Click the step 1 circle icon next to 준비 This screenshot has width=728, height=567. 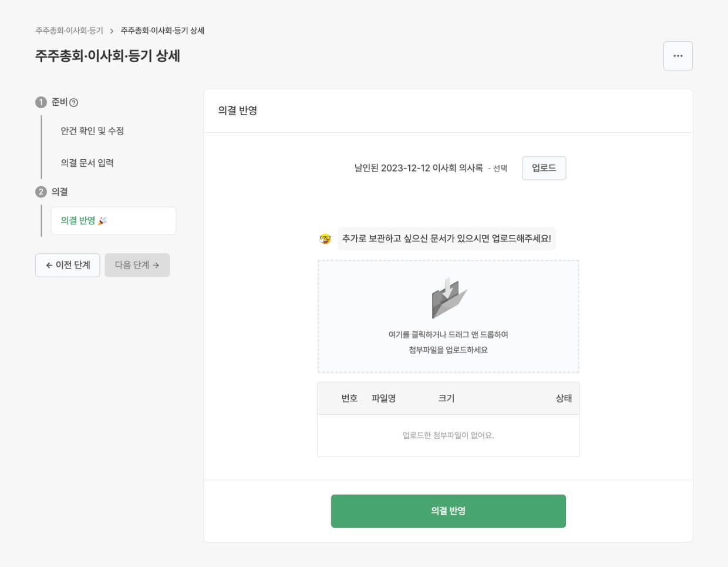click(41, 102)
